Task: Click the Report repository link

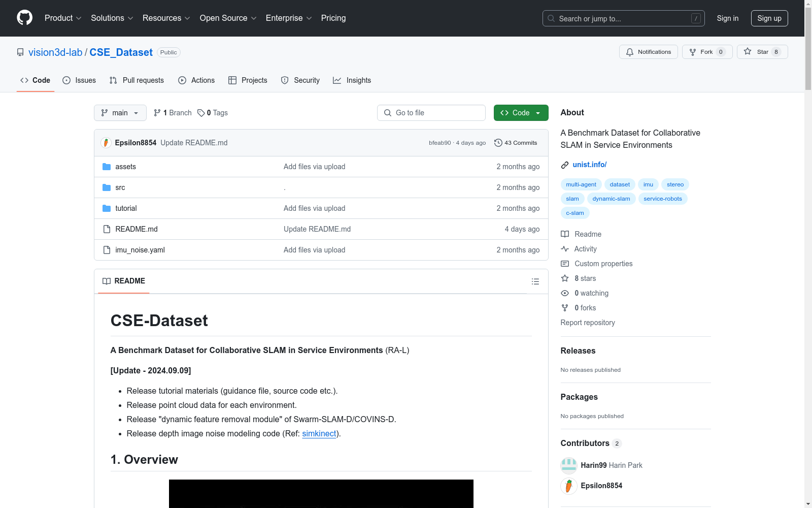Action: pyautogui.click(x=588, y=323)
